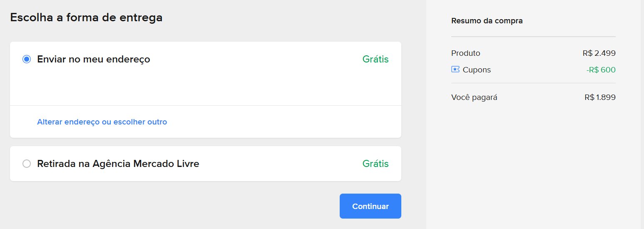Image resolution: width=644 pixels, height=229 pixels.
Task: Click the -R$ 600 coupon discount value
Action: pyautogui.click(x=601, y=70)
